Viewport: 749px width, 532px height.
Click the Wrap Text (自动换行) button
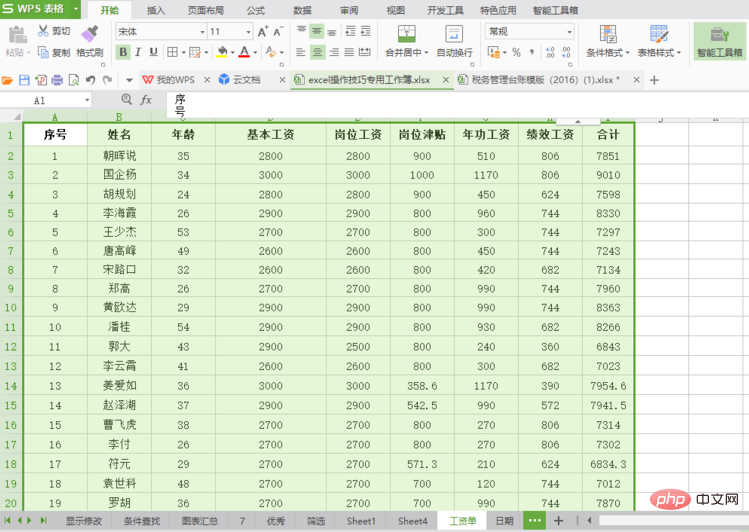454,41
